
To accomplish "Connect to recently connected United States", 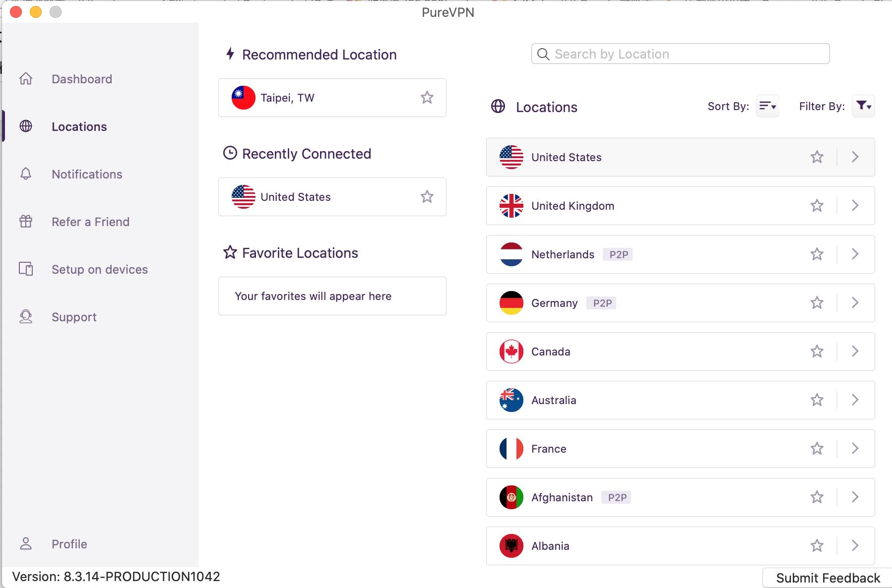I will (x=332, y=197).
